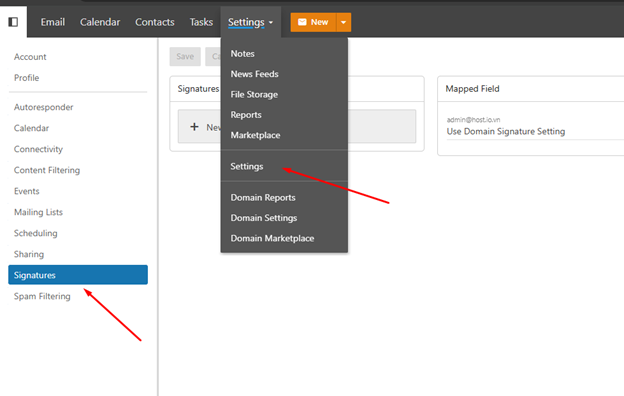Select Profile in left sidebar
624x396 pixels.
[27, 78]
